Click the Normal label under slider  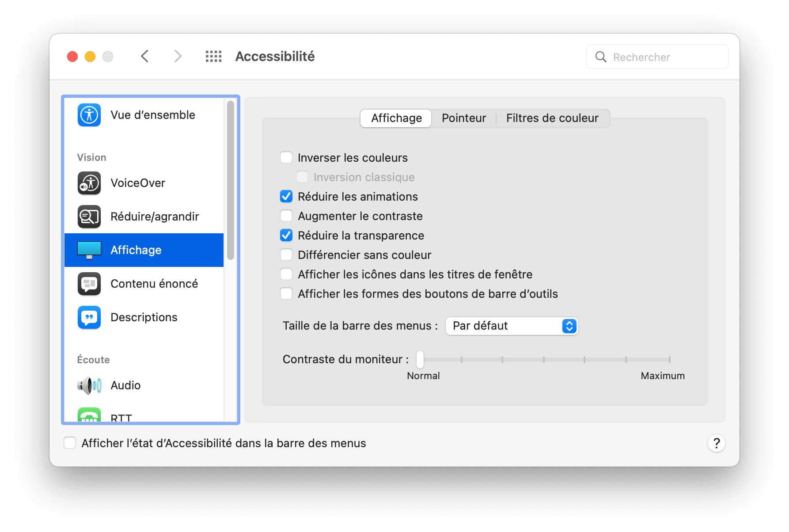(x=423, y=376)
